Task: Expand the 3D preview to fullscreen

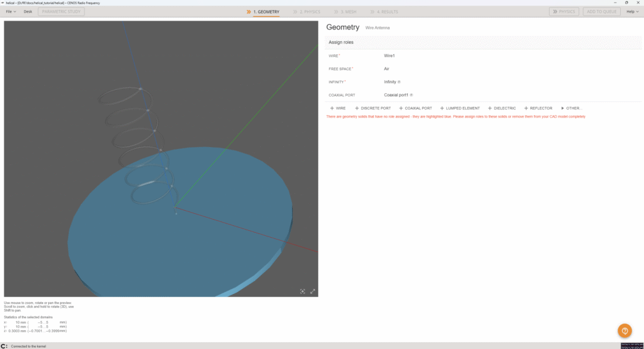Action: pos(313,291)
